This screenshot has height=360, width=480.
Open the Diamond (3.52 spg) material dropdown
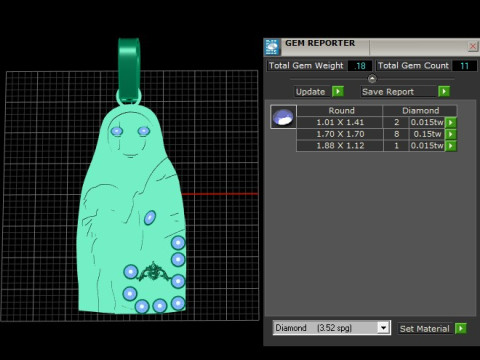click(x=383, y=328)
